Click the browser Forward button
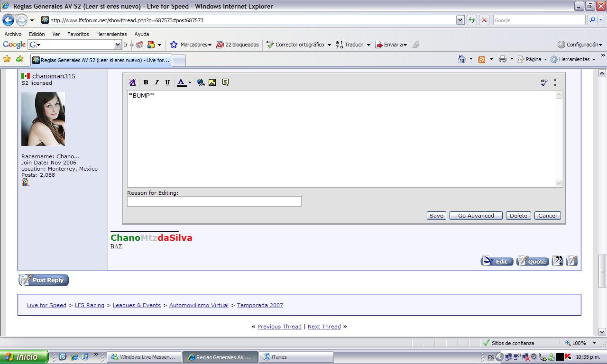This screenshot has width=607, height=364. [x=22, y=20]
